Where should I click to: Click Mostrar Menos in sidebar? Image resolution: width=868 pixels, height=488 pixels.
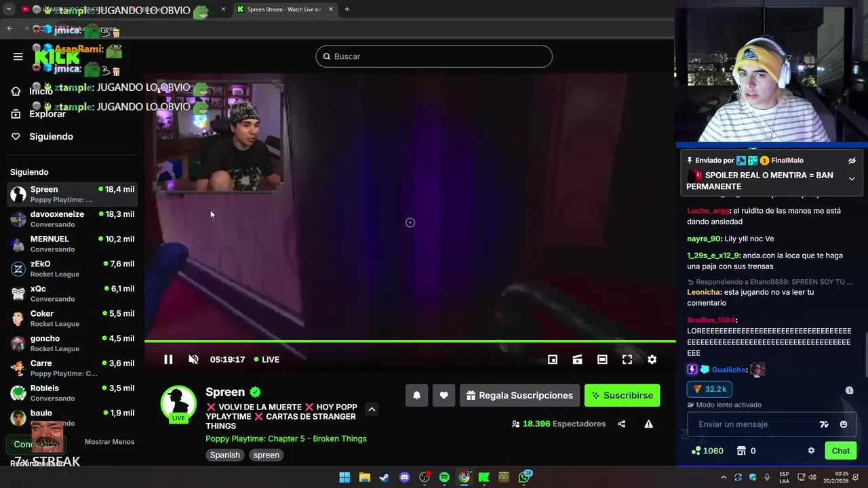tap(109, 442)
